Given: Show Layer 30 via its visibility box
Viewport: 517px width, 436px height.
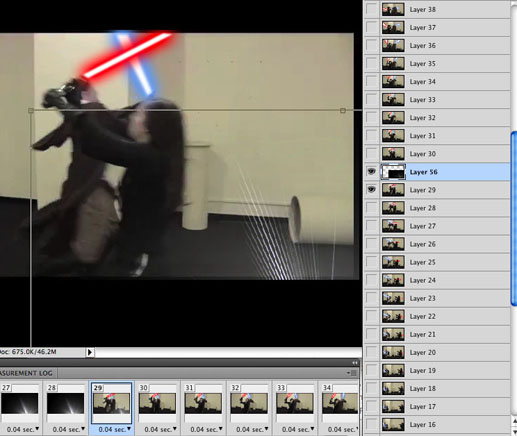Looking at the screenshot, I should [371, 154].
